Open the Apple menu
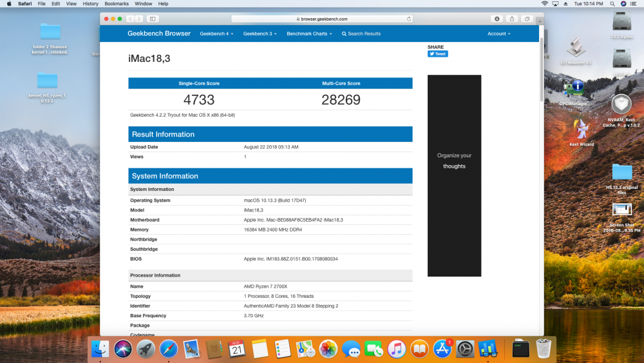 [x=9, y=4]
